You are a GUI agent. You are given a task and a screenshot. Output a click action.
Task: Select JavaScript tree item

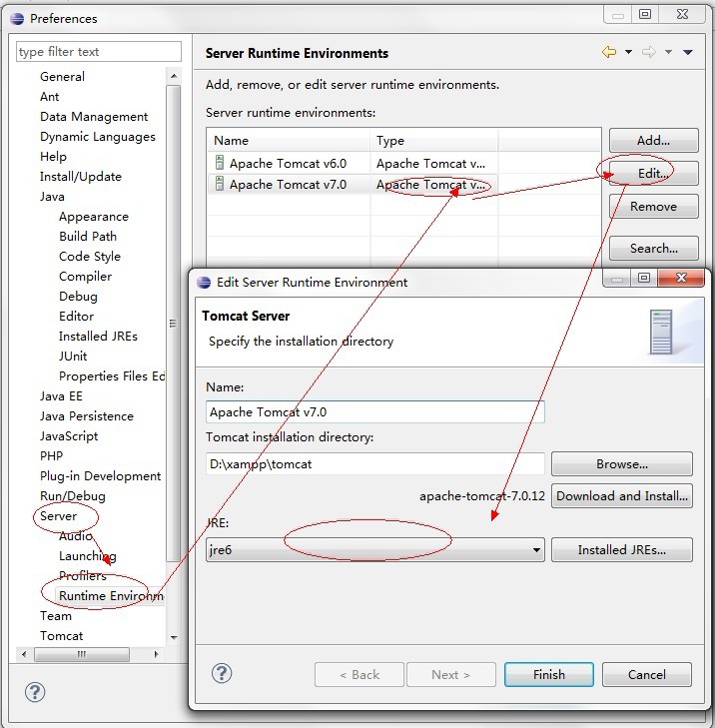click(69, 436)
